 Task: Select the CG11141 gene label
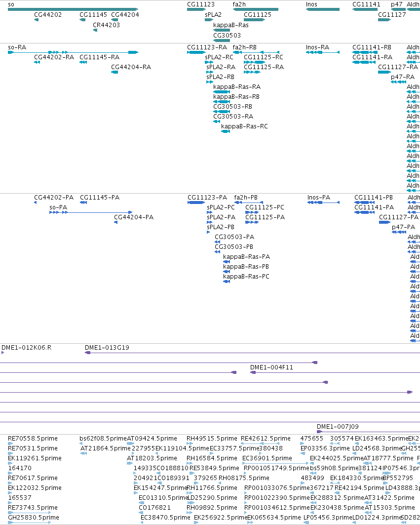tap(366, 4)
